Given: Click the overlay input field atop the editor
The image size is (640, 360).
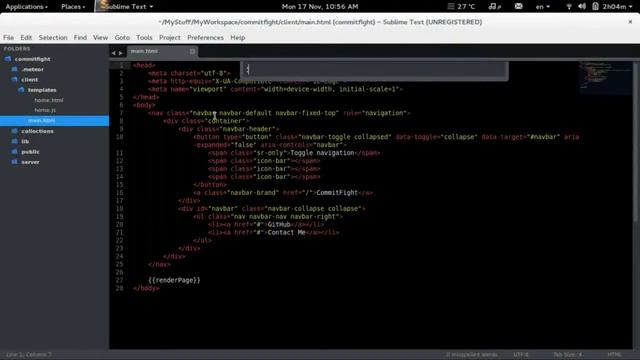Looking at the screenshot, I should [x=374, y=69].
